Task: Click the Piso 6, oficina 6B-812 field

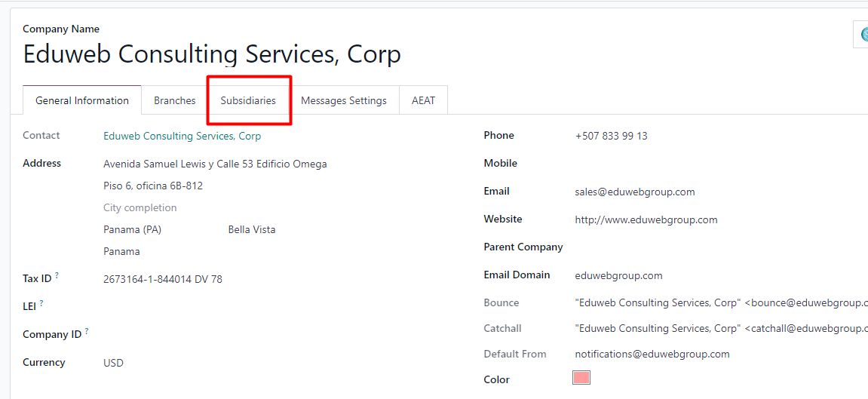Action: 153,186
